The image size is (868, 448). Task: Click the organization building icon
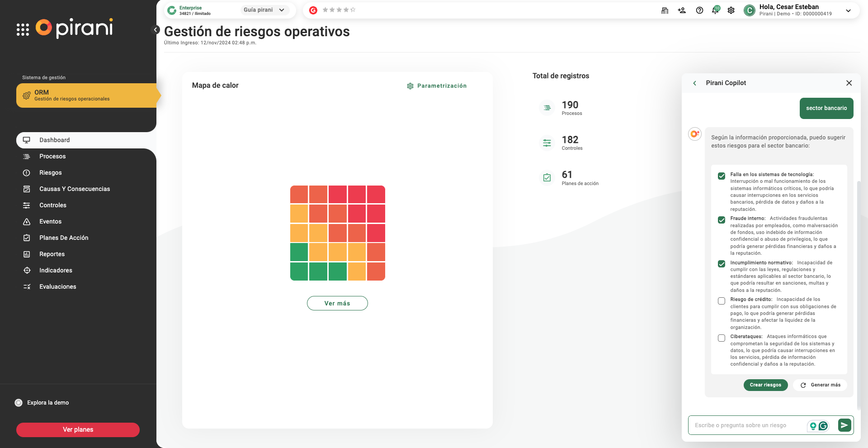[x=665, y=10]
